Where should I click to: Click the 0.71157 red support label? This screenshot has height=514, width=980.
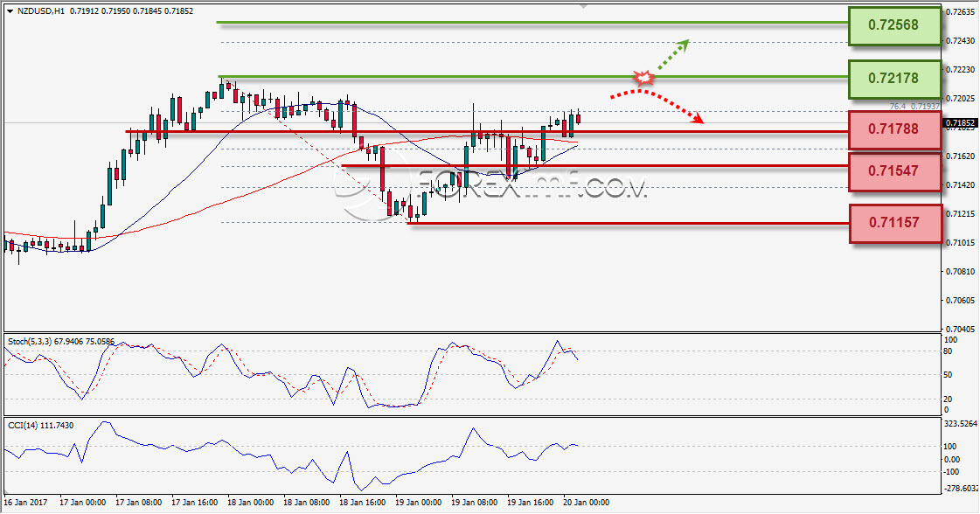coord(894,223)
